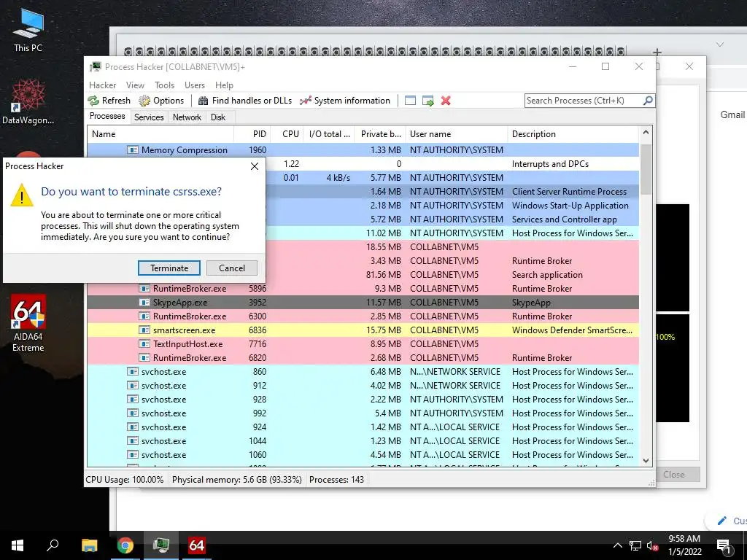
Task: Sort by the User name column header
Action: pyautogui.click(x=457, y=134)
